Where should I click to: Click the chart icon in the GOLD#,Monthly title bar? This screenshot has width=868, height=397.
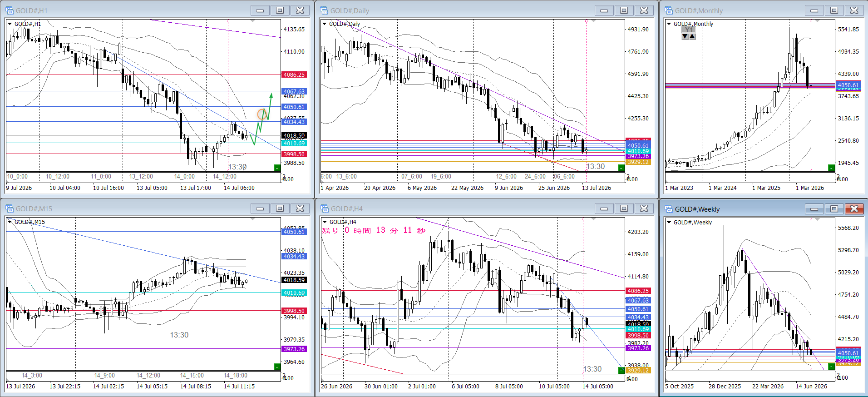[x=669, y=10]
